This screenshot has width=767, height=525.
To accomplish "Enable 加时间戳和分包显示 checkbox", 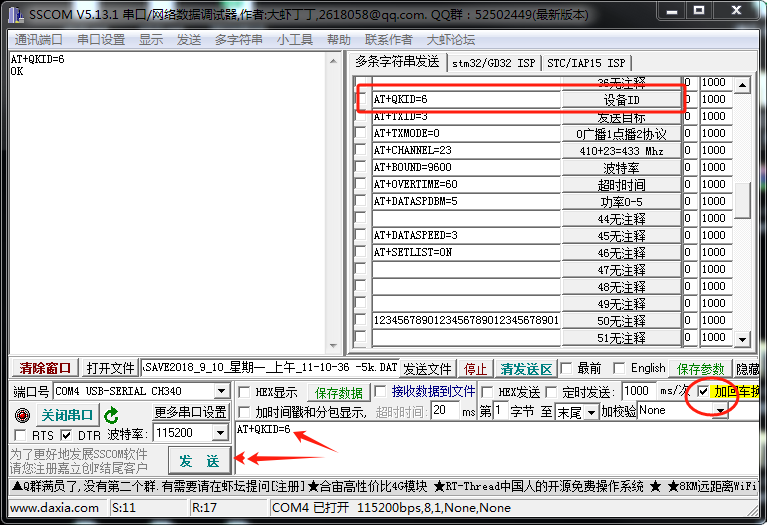I will (244, 411).
